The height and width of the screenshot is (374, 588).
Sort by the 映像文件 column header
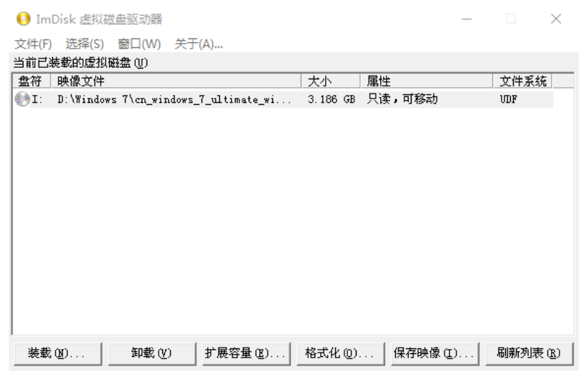[x=176, y=81]
